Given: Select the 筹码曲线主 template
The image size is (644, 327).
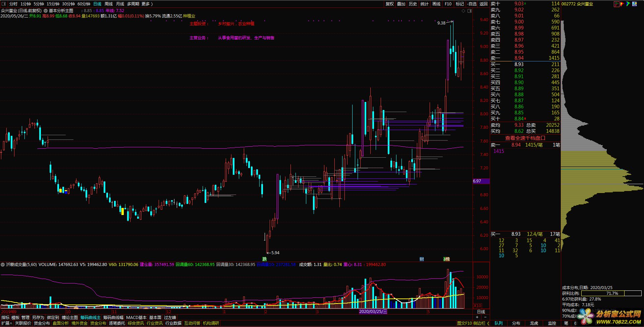Looking at the screenshot, I should [90, 317].
